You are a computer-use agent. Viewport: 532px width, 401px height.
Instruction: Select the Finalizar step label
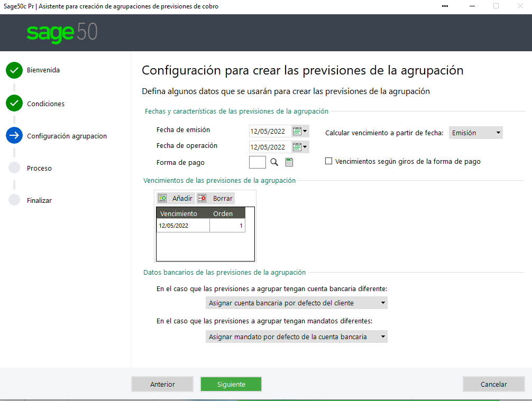coord(39,200)
